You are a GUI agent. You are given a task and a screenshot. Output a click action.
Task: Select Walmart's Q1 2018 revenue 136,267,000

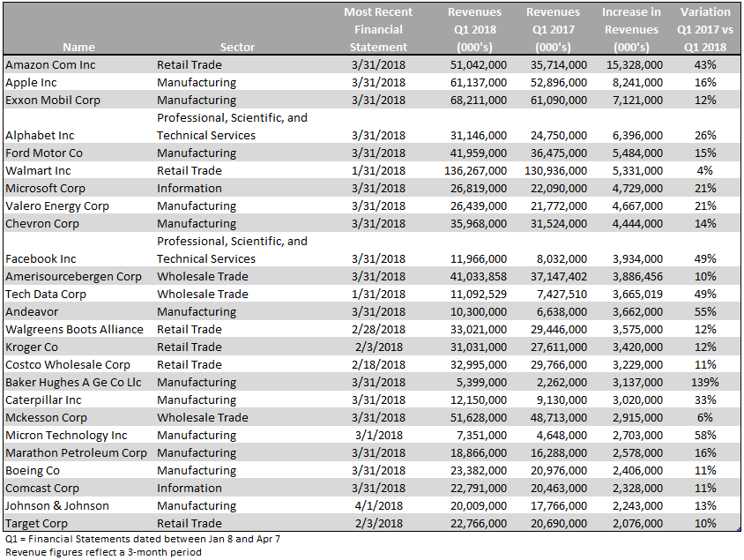tap(475, 170)
